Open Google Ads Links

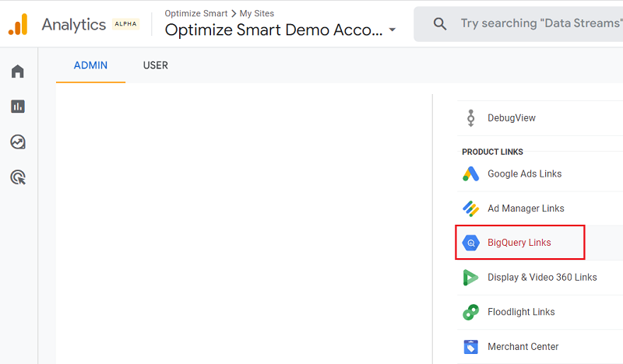click(x=524, y=174)
